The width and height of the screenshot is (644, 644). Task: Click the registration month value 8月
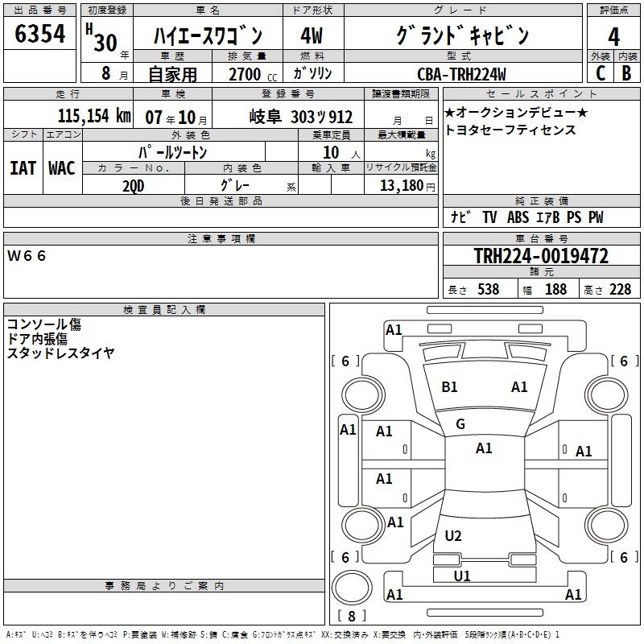pos(114,73)
